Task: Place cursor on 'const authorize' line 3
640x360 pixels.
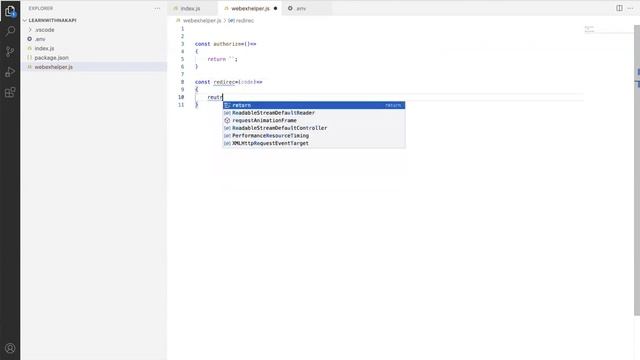Action: 225,44
